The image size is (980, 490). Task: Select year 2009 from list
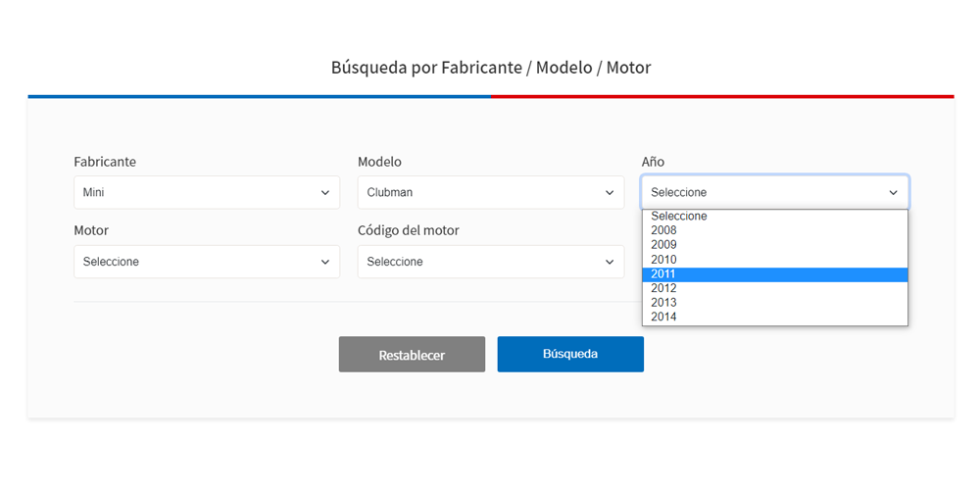click(775, 245)
